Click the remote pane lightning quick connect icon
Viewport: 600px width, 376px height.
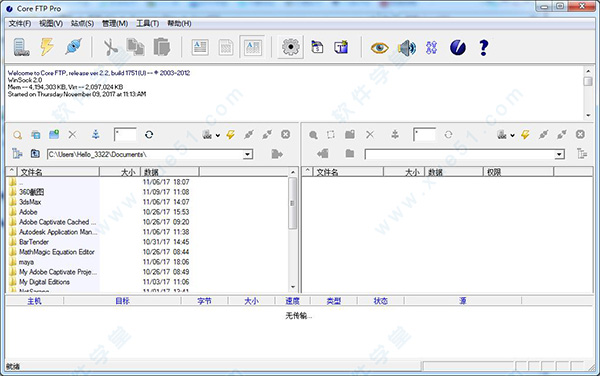[x=525, y=135]
